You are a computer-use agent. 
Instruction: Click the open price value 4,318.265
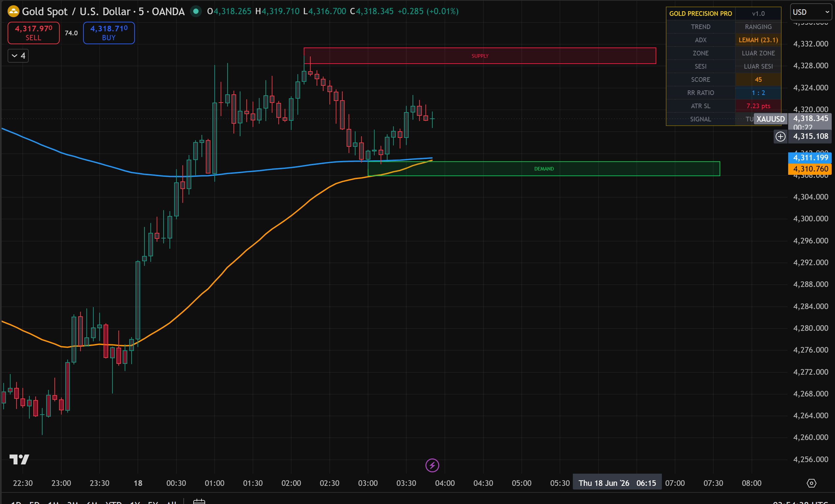[x=232, y=12]
